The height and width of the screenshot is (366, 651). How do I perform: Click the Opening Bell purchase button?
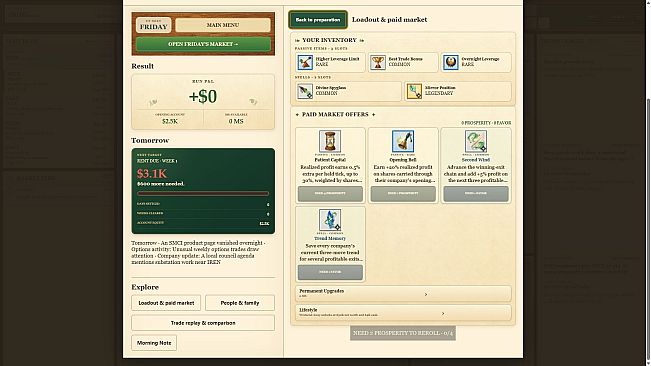[x=403, y=193]
